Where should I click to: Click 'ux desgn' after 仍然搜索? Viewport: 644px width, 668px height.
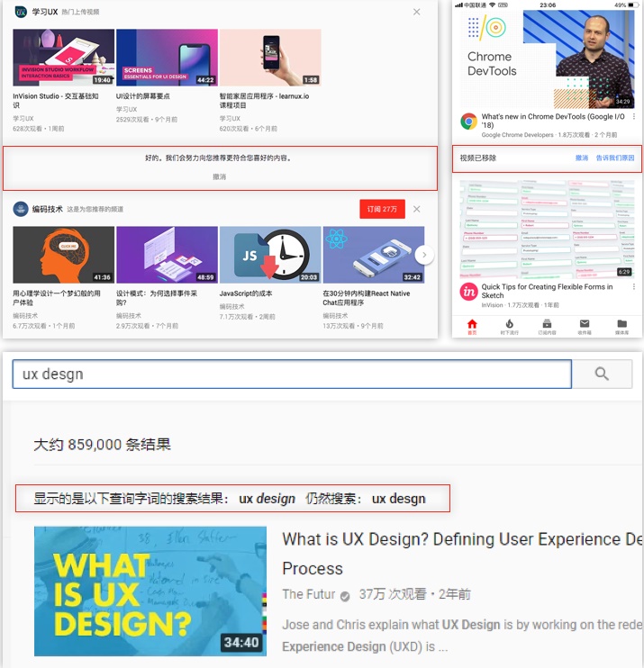pos(398,499)
